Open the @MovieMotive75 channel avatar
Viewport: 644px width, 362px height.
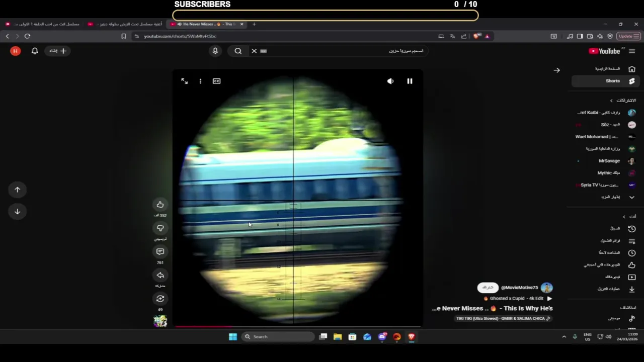tap(546, 288)
